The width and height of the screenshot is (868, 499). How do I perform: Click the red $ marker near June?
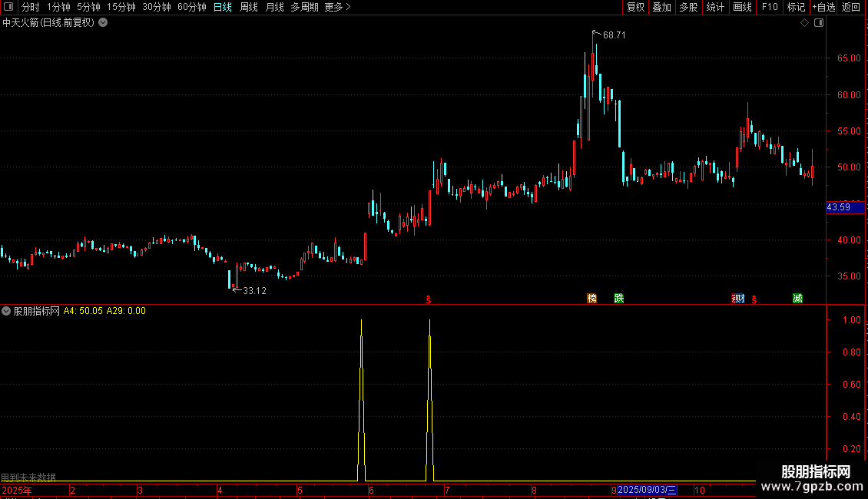click(x=429, y=299)
